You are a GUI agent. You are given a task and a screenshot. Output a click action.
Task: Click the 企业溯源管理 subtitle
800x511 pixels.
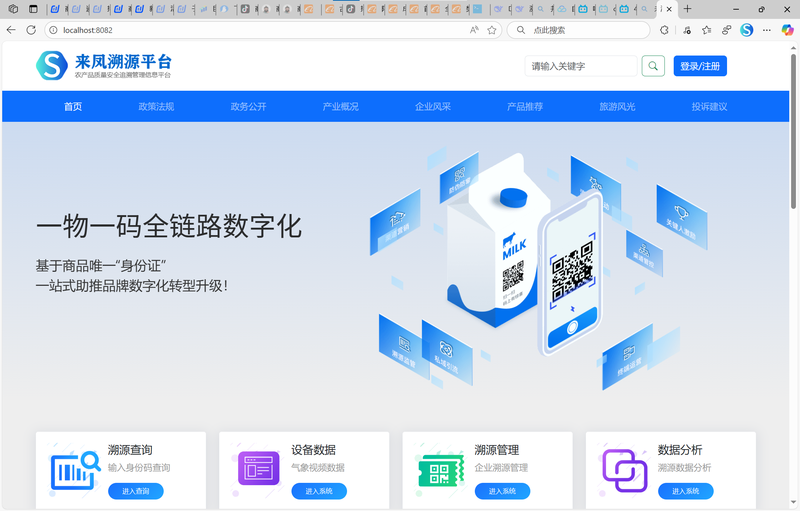pos(501,468)
